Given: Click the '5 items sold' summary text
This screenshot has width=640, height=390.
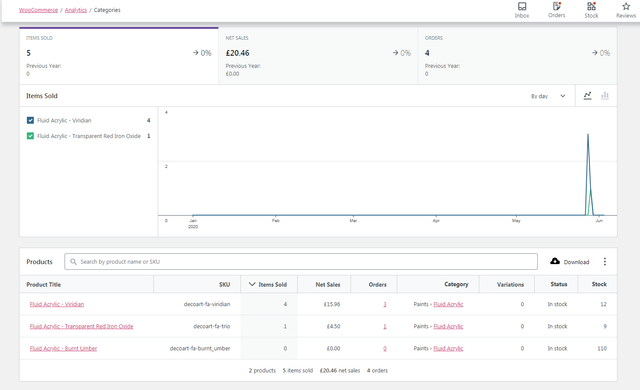Looking at the screenshot, I should (298, 370).
